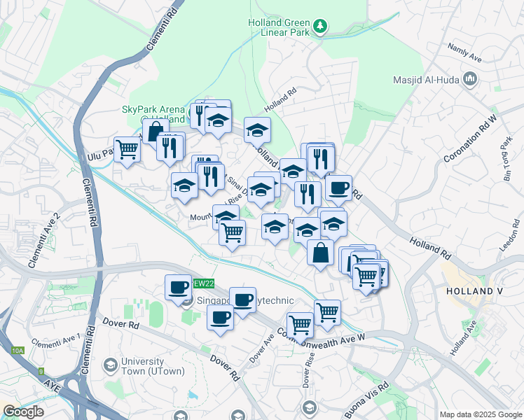
Task: Select the 10A expressway exit badge
Action: [18, 351]
